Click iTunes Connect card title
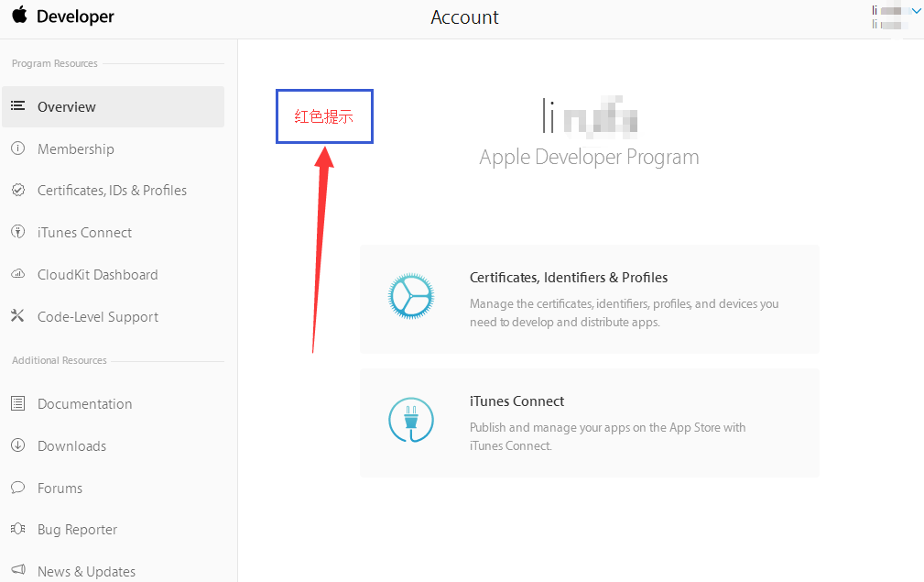 tap(516, 401)
